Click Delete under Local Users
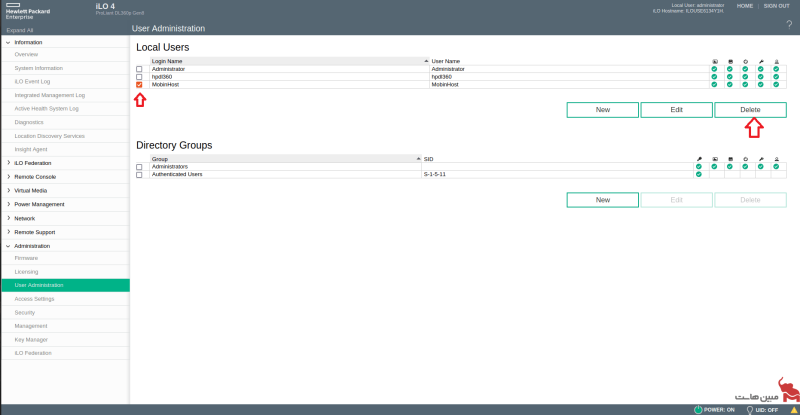 click(x=750, y=110)
